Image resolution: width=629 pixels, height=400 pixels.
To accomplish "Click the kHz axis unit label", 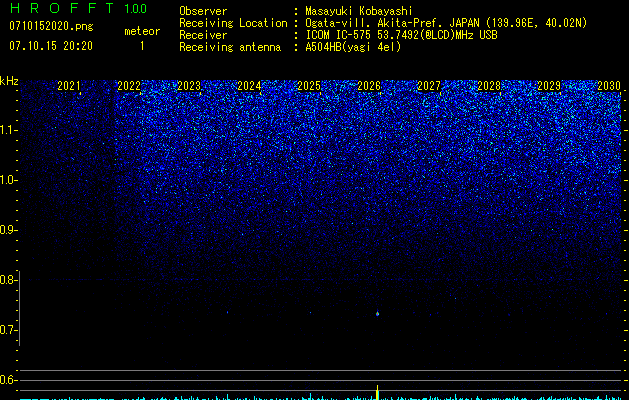I will [x=9, y=81].
